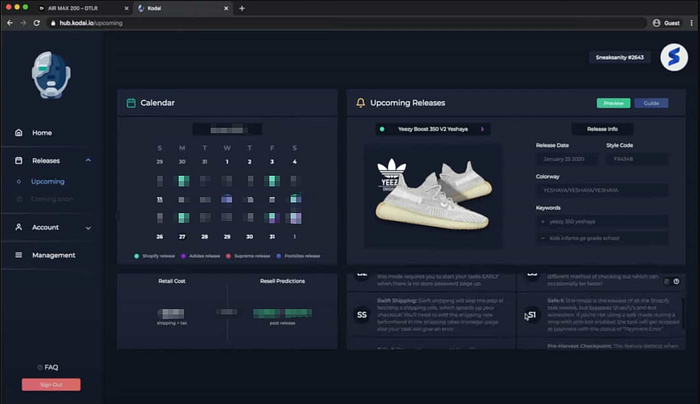Click the green Resell Predictions value
This screenshot has width=700, height=404.
283,313
